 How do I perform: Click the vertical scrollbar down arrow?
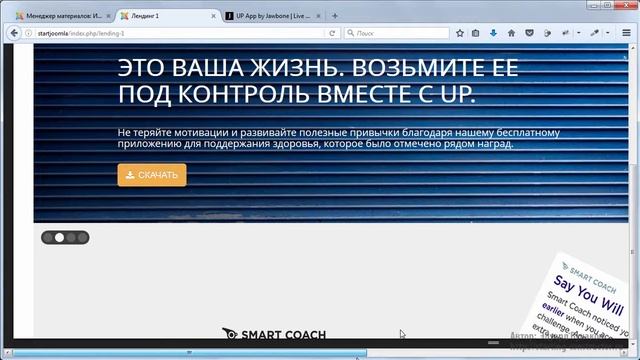point(632,343)
